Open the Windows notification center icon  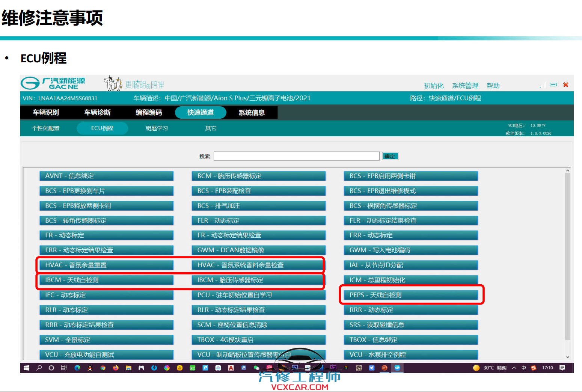tap(562, 368)
